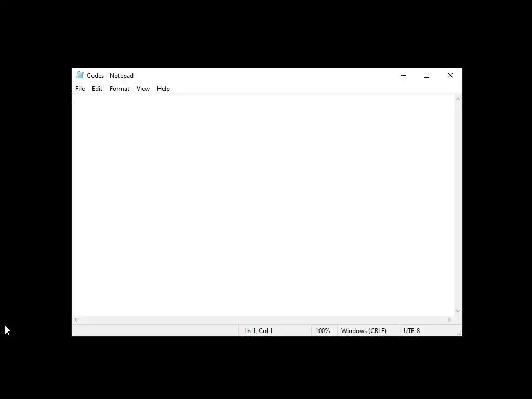Open the View menu
This screenshot has width=532, height=399.
coord(143,88)
